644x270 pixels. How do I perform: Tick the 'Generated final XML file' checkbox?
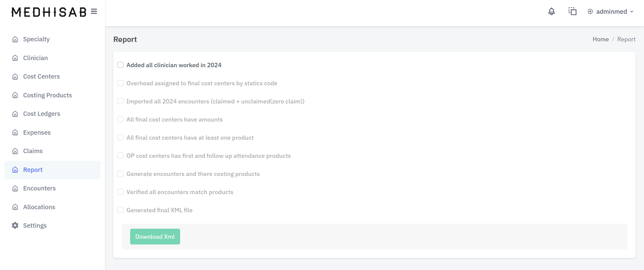pos(120,210)
